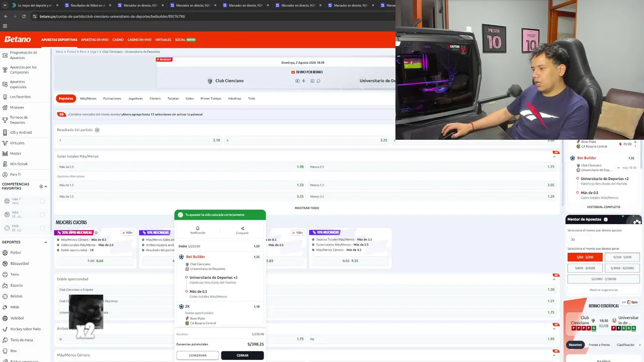Click the Conservar button on bet confirmation

click(198, 355)
